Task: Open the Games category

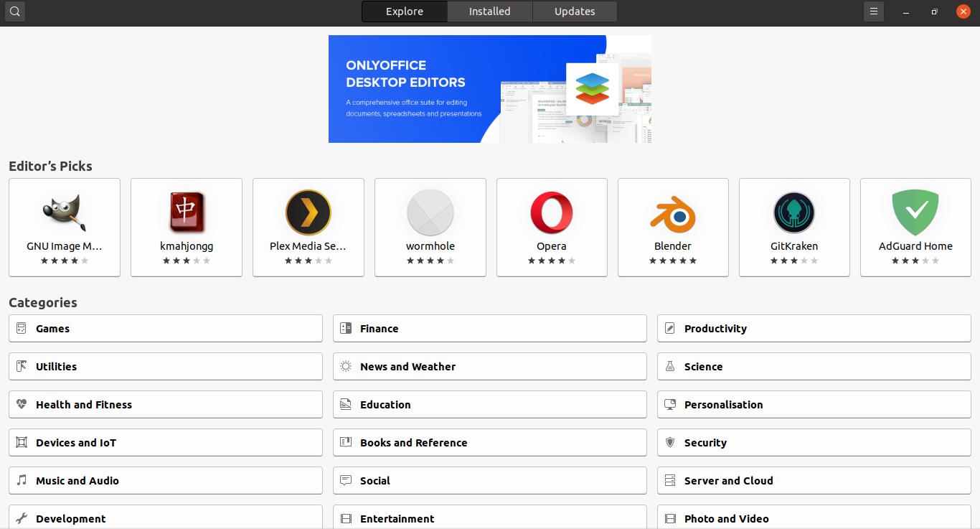Action: (166, 329)
